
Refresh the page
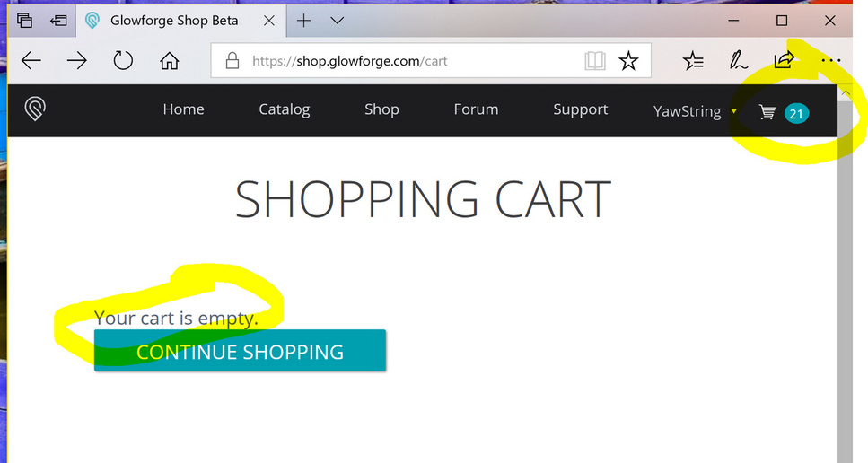(x=123, y=60)
